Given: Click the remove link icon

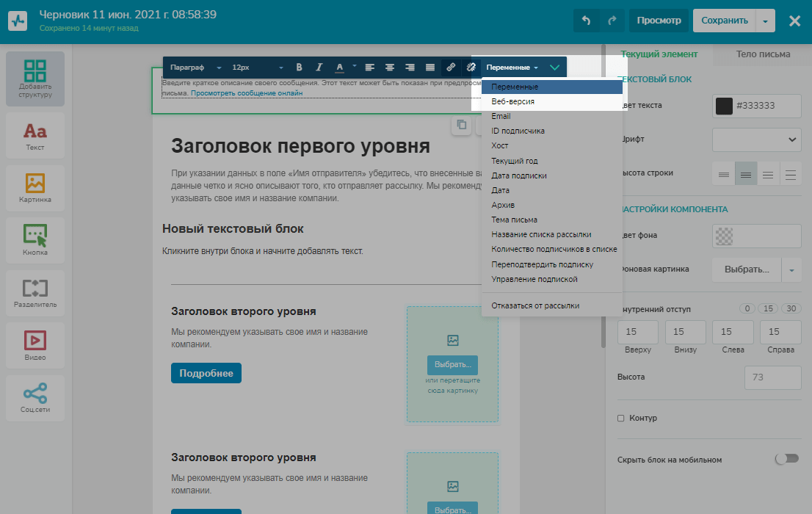Looking at the screenshot, I should 471,68.
